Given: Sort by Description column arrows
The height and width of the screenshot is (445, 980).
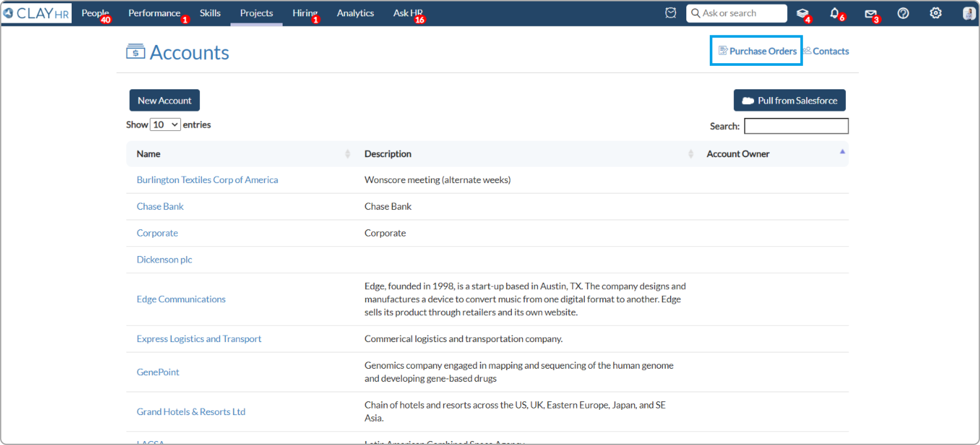Looking at the screenshot, I should 690,154.
